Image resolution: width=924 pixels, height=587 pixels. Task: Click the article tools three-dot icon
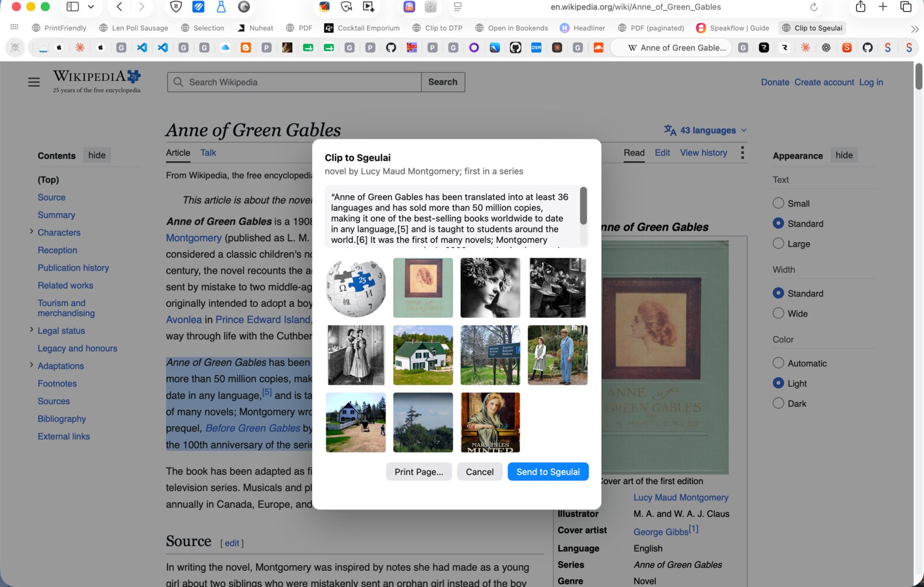pyautogui.click(x=743, y=153)
